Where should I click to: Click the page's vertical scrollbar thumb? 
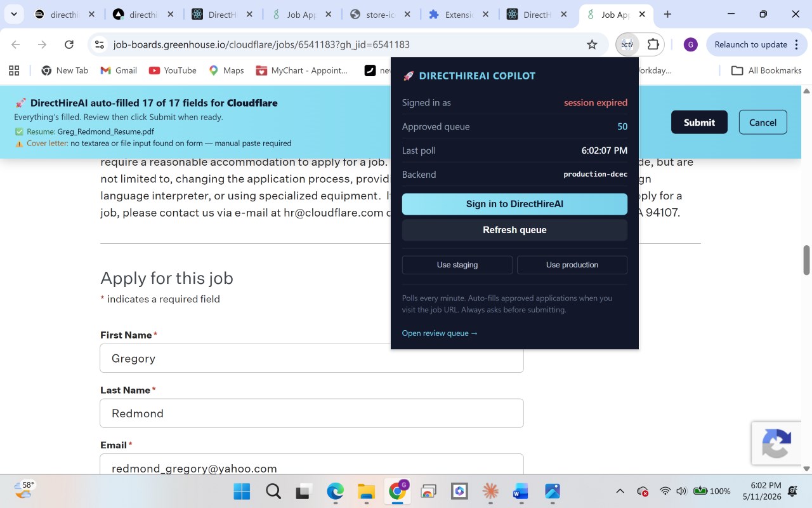[807, 260]
